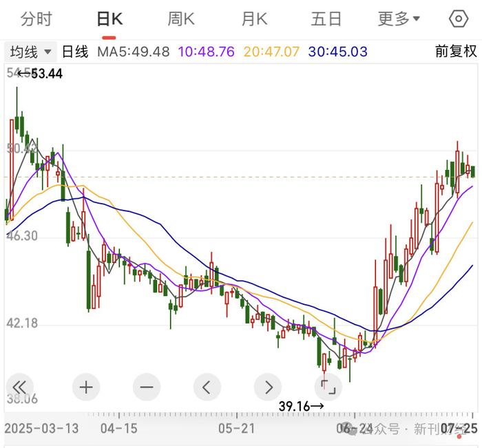
Task: Switch to 分时 tab
Action: [x=36, y=19]
